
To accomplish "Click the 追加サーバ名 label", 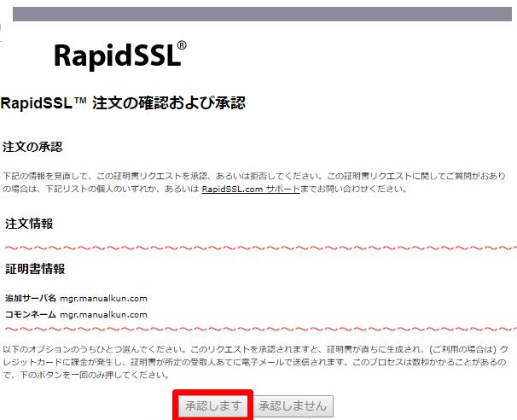I will point(31,298).
